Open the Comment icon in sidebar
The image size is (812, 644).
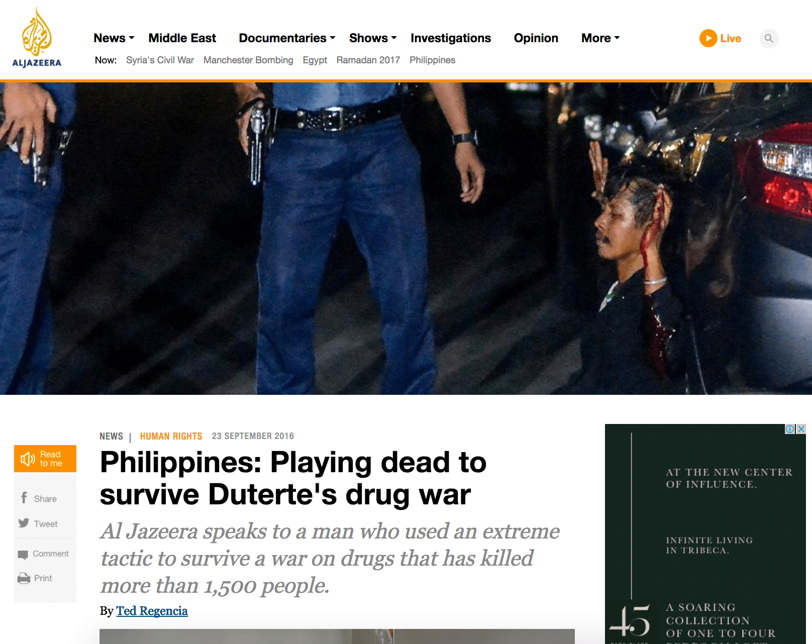pyautogui.click(x=23, y=555)
